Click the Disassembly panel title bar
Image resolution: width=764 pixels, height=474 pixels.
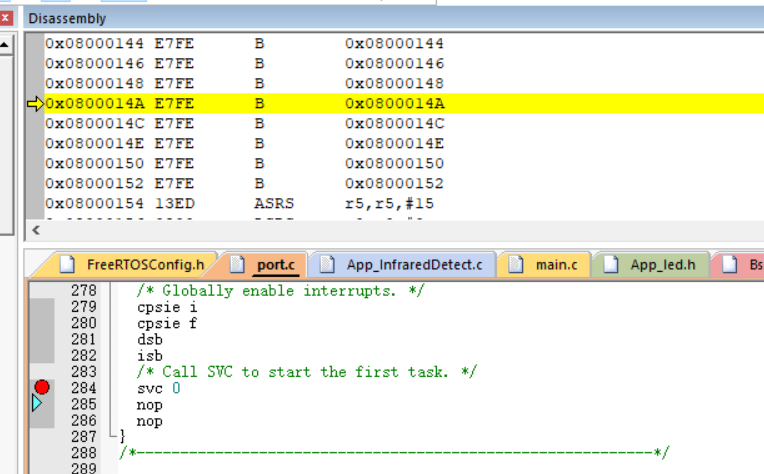coord(394,19)
